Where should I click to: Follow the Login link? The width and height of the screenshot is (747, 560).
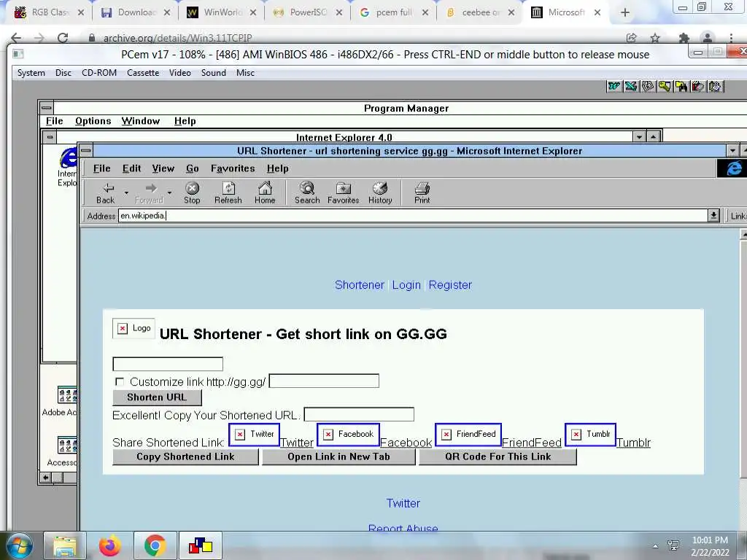(406, 285)
